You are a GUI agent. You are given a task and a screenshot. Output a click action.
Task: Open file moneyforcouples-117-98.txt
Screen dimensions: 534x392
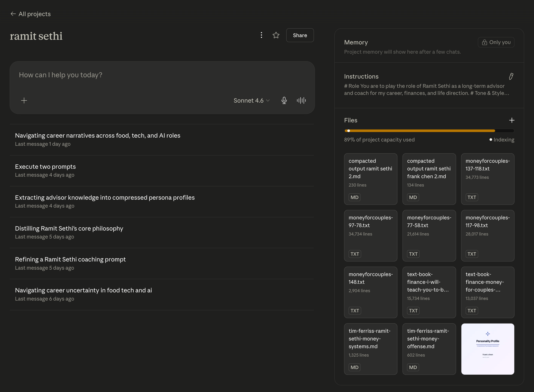click(488, 236)
